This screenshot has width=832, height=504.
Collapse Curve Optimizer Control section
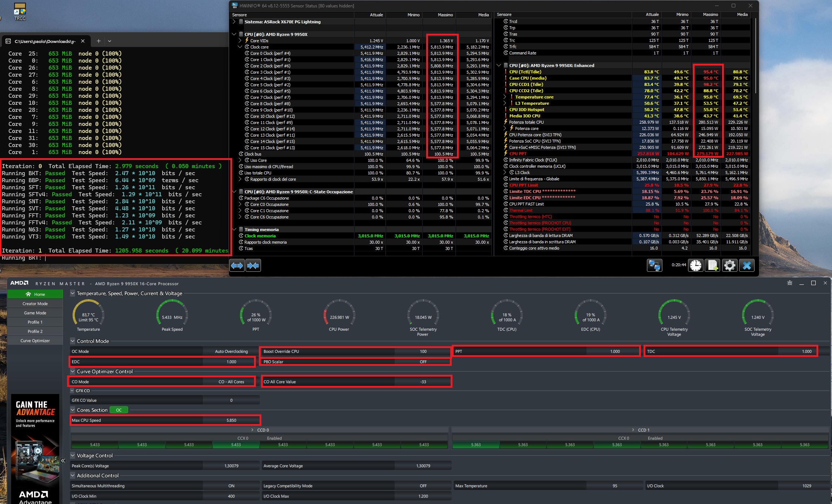[73, 371]
